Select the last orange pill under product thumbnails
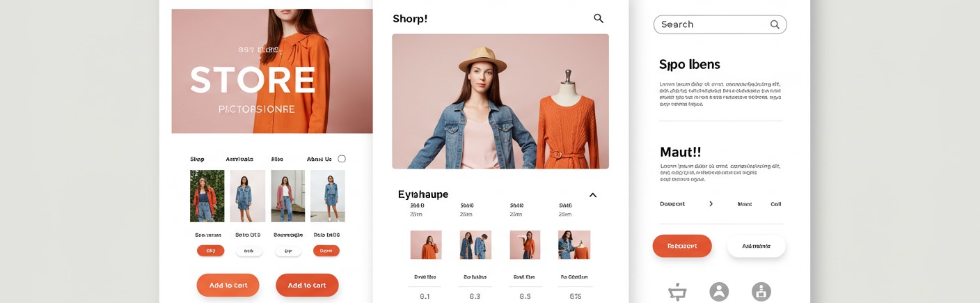The image size is (980, 303). point(326,251)
